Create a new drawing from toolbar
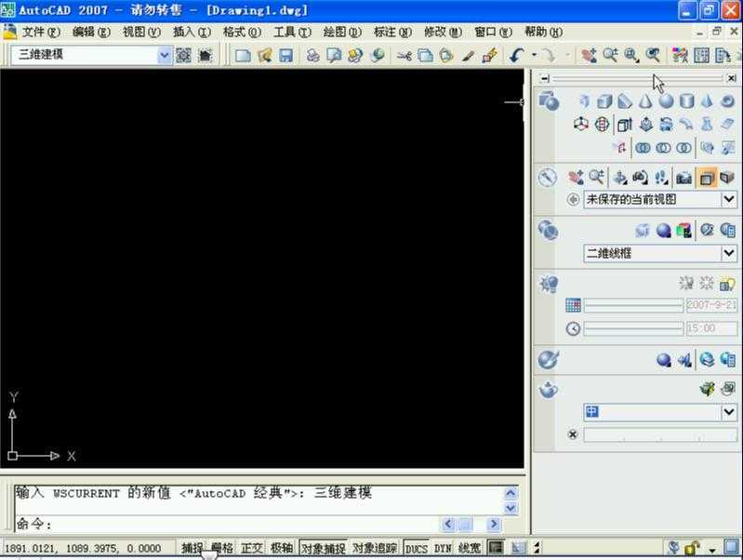 click(243, 56)
